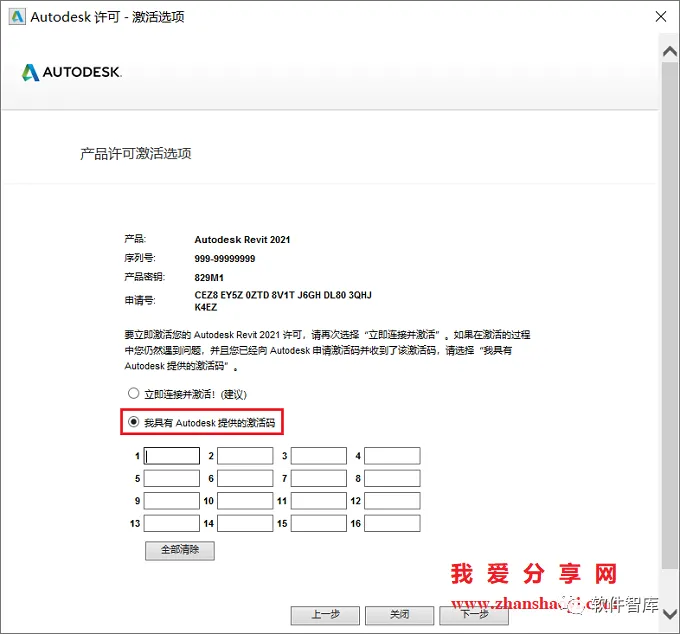Click the vertical scrollbar thumb

(x=670, y=315)
